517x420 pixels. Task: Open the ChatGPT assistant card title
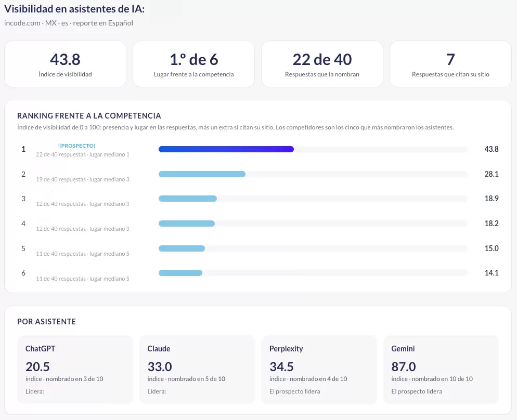click(40, 349)
